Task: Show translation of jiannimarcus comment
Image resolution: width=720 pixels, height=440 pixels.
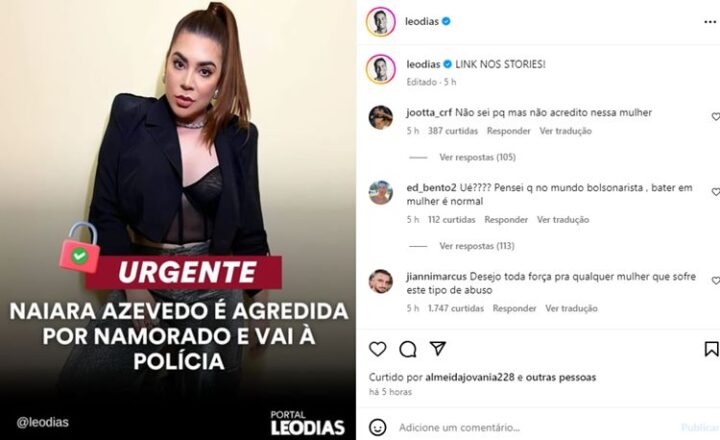Action: (571, 308)
